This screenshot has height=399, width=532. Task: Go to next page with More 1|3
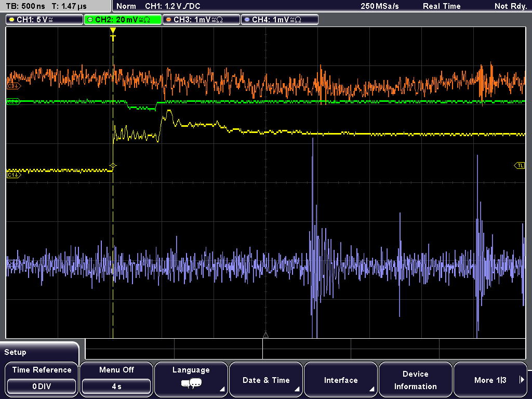pyautogui.click(x=490, y=379)
